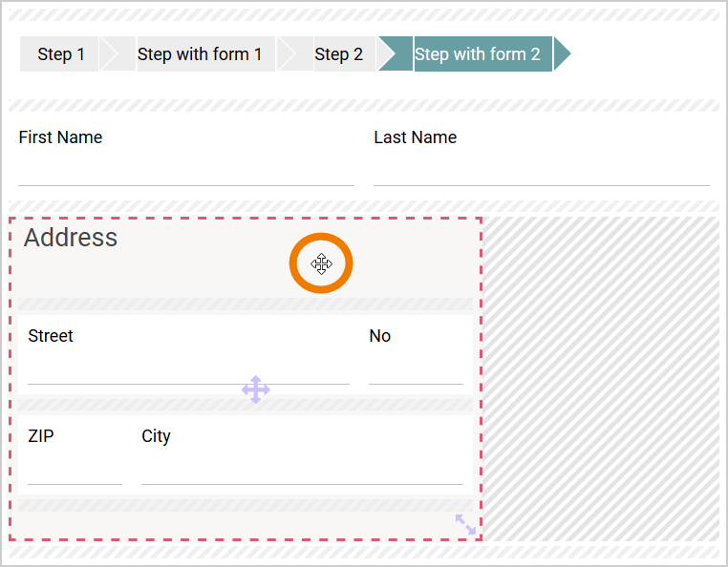Image resolution: width=728 pixels, height=567 pixels.
Task: Click the orange-circled move cursor
Action: coord(321,263)
